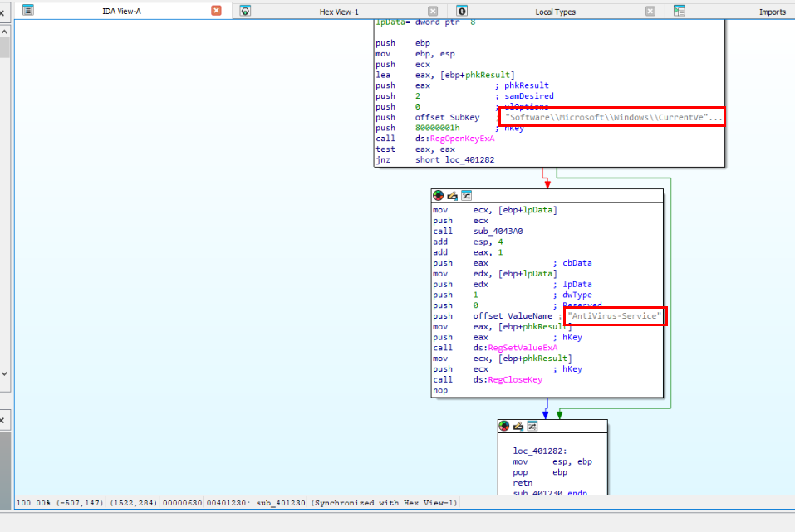Click the "add esp, 4" instruction
Image resolution: width=795 pixels, height=532 pixels.
coord(468,242)
